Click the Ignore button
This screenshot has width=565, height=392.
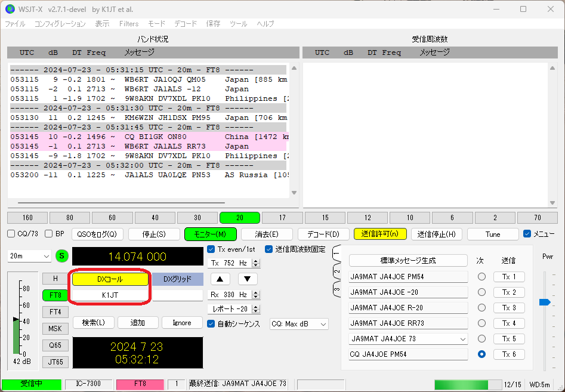[x=182, y=323]
